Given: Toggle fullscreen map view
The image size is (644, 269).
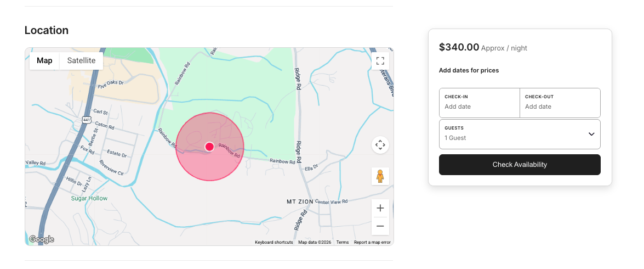Looking at the screenshot, I should (x=380, y=60).
